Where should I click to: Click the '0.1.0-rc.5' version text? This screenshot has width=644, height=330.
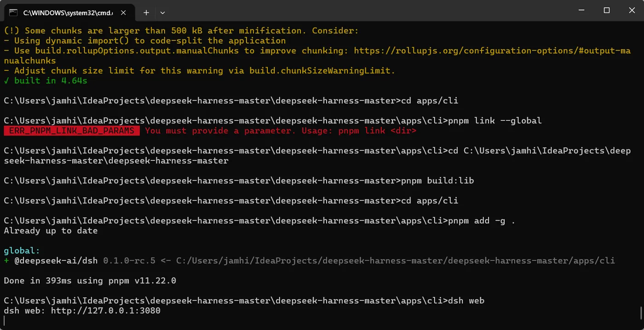(129, 261)
